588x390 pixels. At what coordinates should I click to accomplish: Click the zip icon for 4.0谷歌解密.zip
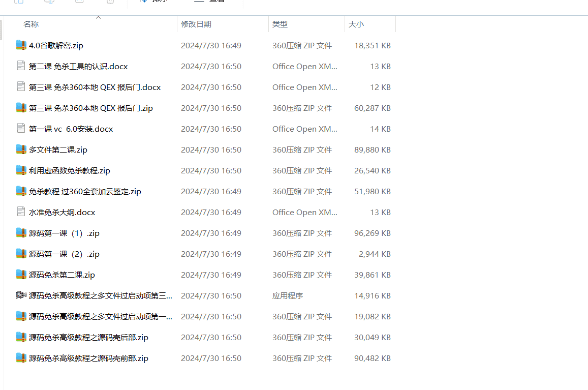(x=21, y=45)
